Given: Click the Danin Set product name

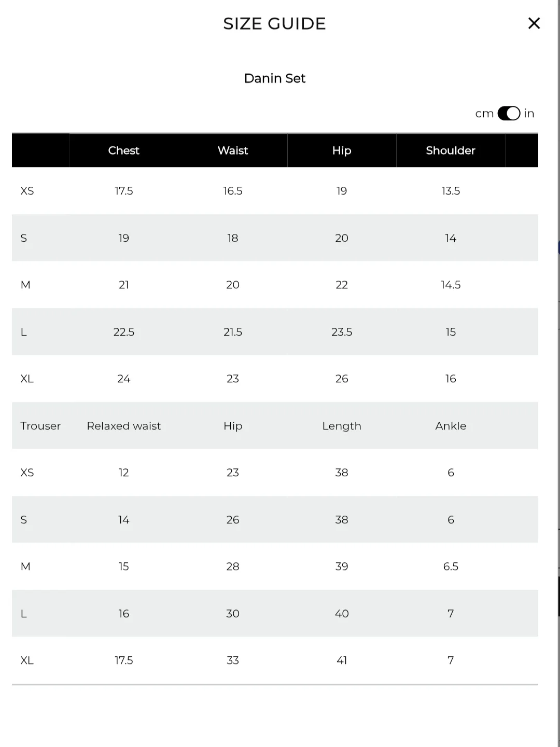Looking at the screenshot, I should tap(275, 78).
